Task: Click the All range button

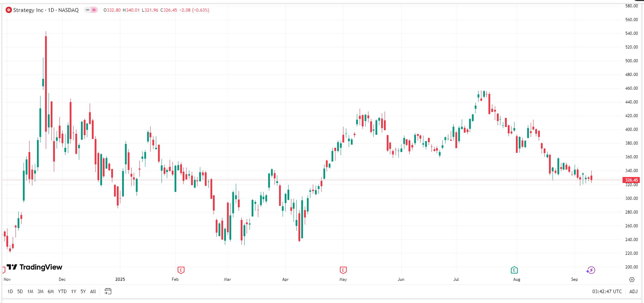Action: coord(93,291)
